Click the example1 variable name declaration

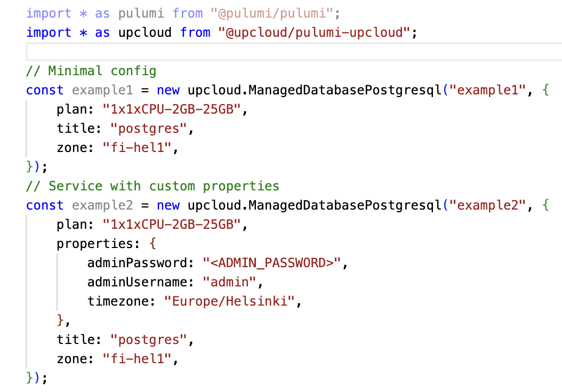[94, 90]
